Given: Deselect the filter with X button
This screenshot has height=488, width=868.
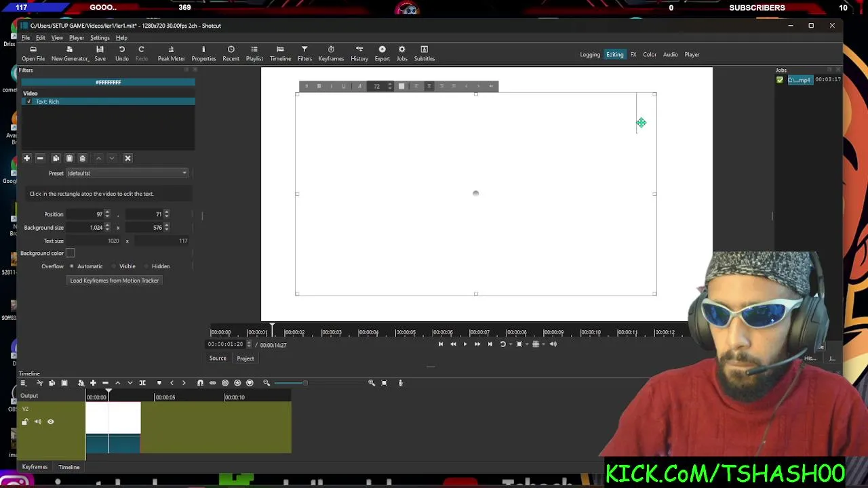Looking at the screenshot, I should (127, 158).
